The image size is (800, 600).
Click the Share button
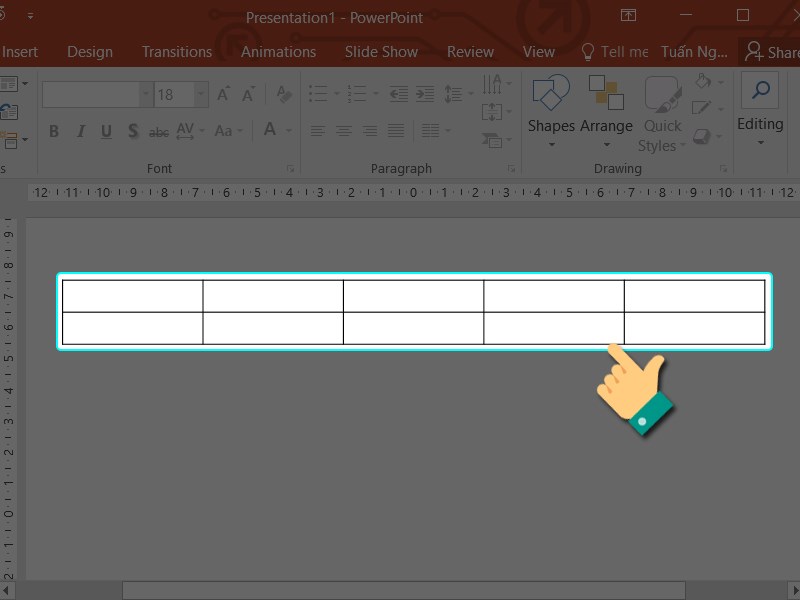click(x=770, y=52)
